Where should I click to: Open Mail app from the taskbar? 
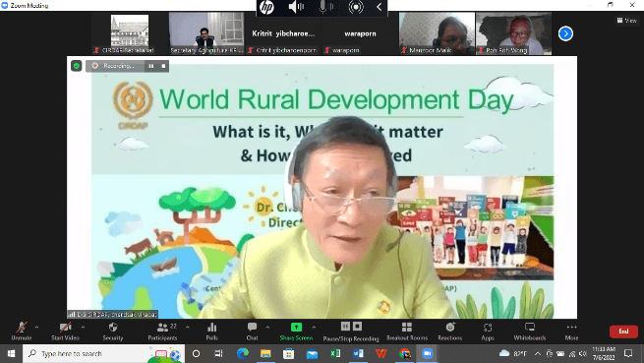pos(312,353)
